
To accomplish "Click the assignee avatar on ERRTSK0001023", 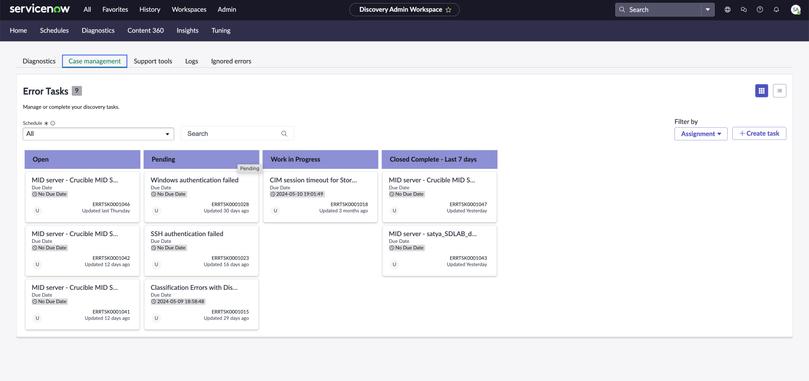I will [156, 264].
